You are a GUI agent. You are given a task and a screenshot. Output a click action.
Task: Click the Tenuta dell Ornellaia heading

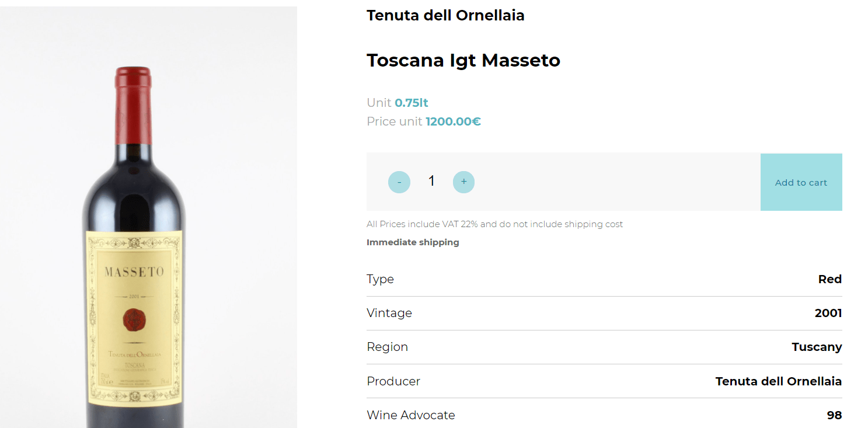[445, 15]
